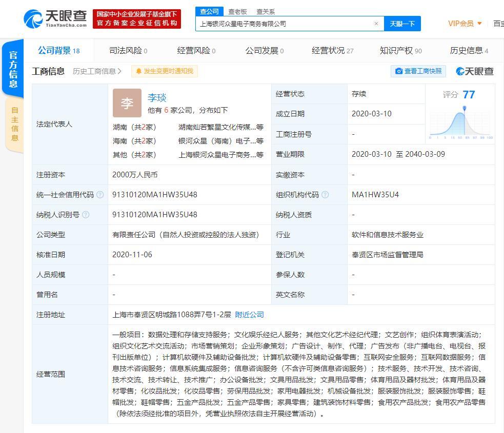Click the 成立日期 value 2020-03-10
This screenshot has width=504, height=433.
coord(372,114)
